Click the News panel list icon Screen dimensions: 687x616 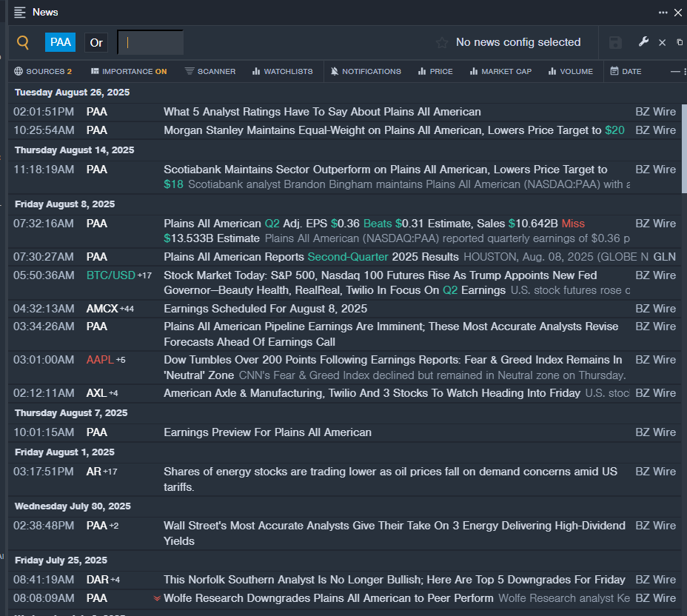20,13
